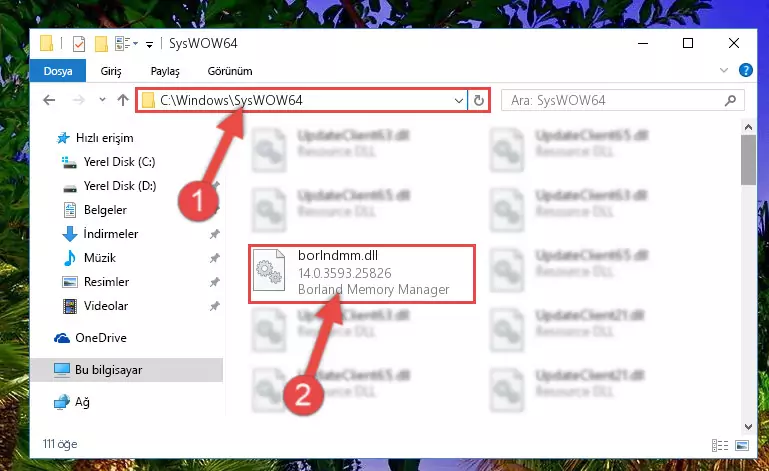Refresh the SysWOW64 folder
769x471 pixels.
pos(479,101)
